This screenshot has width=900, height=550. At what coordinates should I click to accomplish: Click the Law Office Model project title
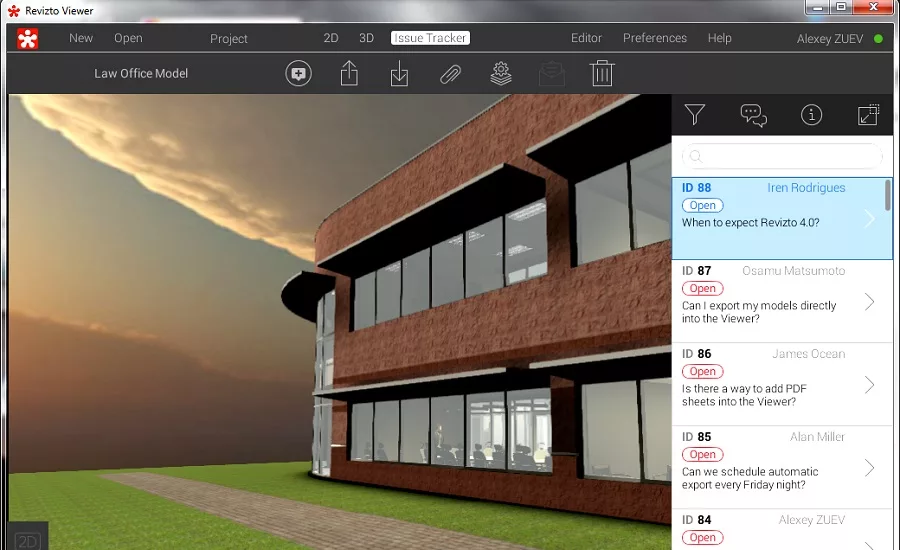tap(141, 73)
